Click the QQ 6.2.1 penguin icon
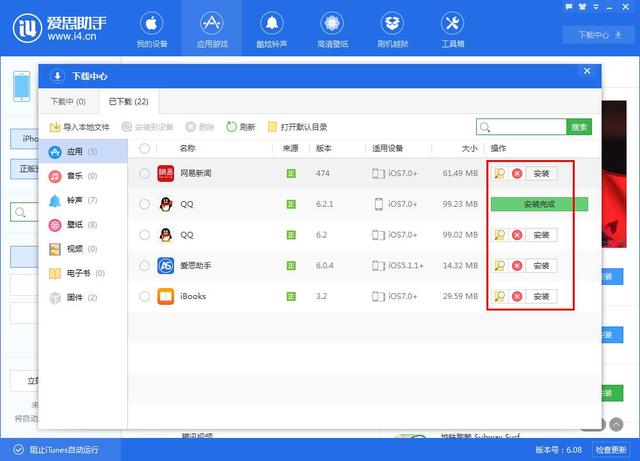The height and width of the screenshot is (461, 640). [x=166, y=204]
